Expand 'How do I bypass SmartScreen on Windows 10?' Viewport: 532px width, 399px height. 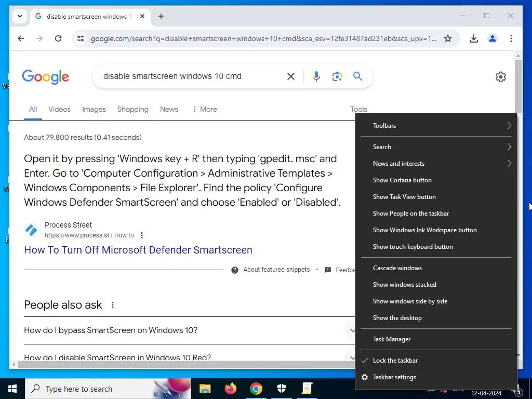189,330
